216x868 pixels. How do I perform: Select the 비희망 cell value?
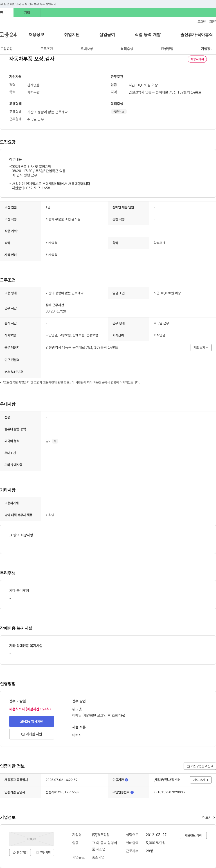coord(50,515)
